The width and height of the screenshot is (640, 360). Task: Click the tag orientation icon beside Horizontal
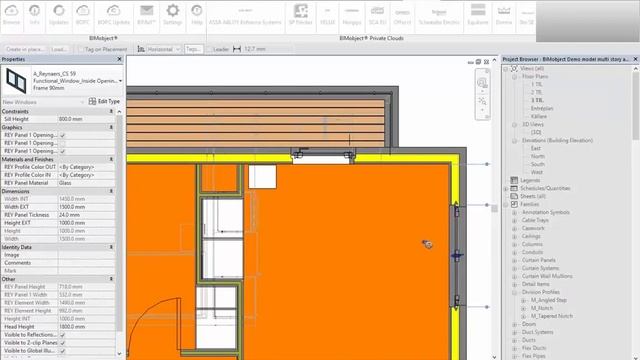[x=141, y=49]
